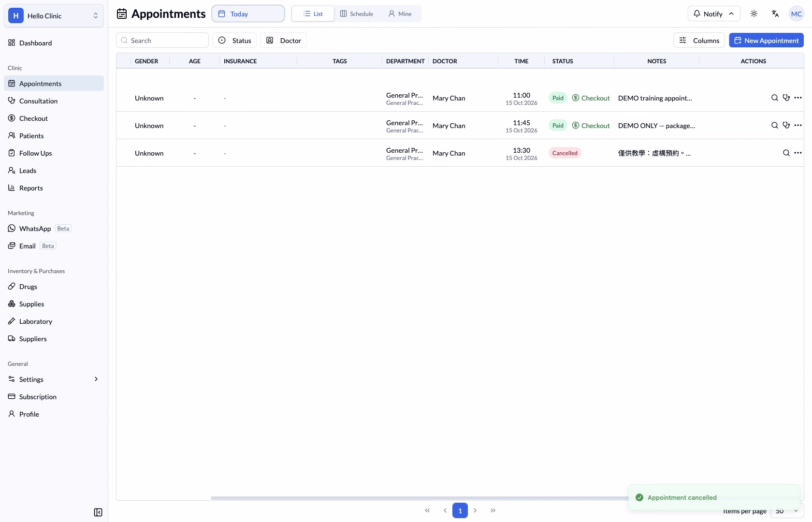Image resolution: width=812 pixels, height=522 pixels.
Task: Open more actions for 11:00 appointment
Action: (798, 98)
